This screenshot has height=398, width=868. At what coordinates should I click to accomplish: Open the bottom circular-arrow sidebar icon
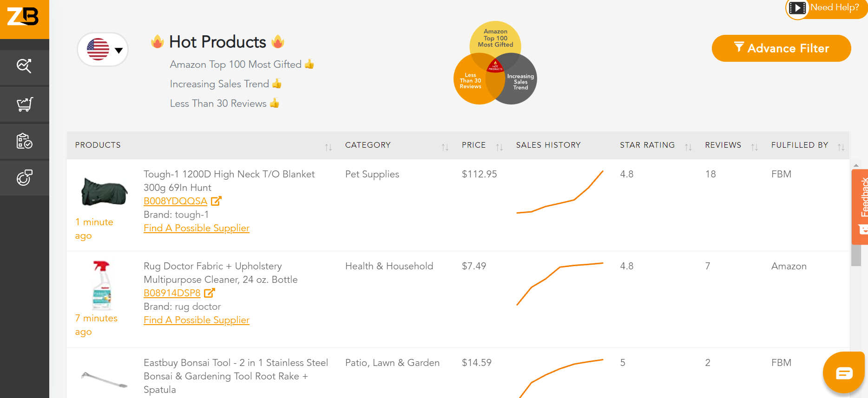click(x=24, y=177)
